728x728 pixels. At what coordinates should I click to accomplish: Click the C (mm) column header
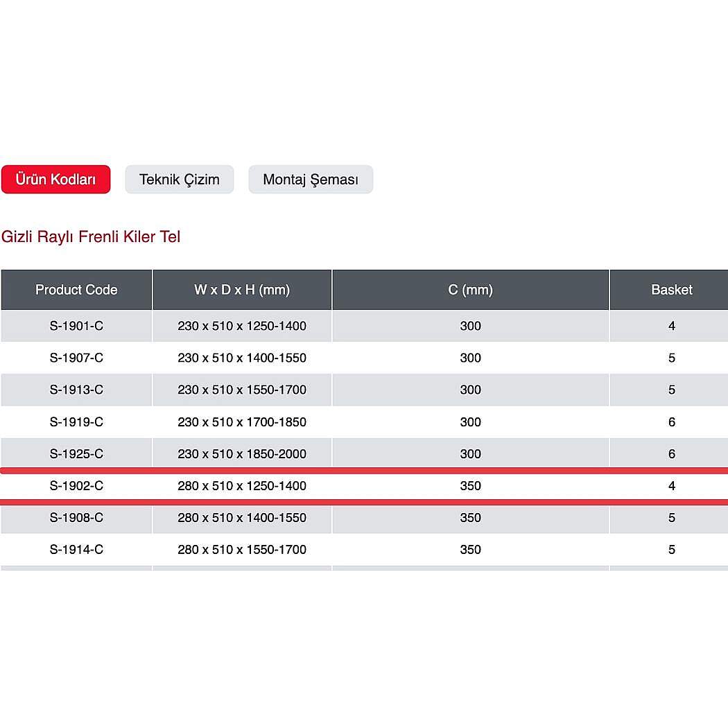click(470, 290)
